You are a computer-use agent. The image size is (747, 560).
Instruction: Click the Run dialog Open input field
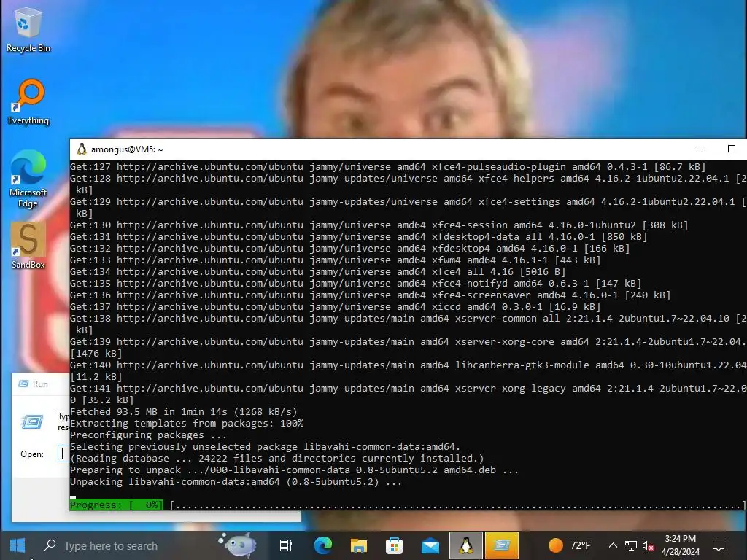[x=64, y=454]
